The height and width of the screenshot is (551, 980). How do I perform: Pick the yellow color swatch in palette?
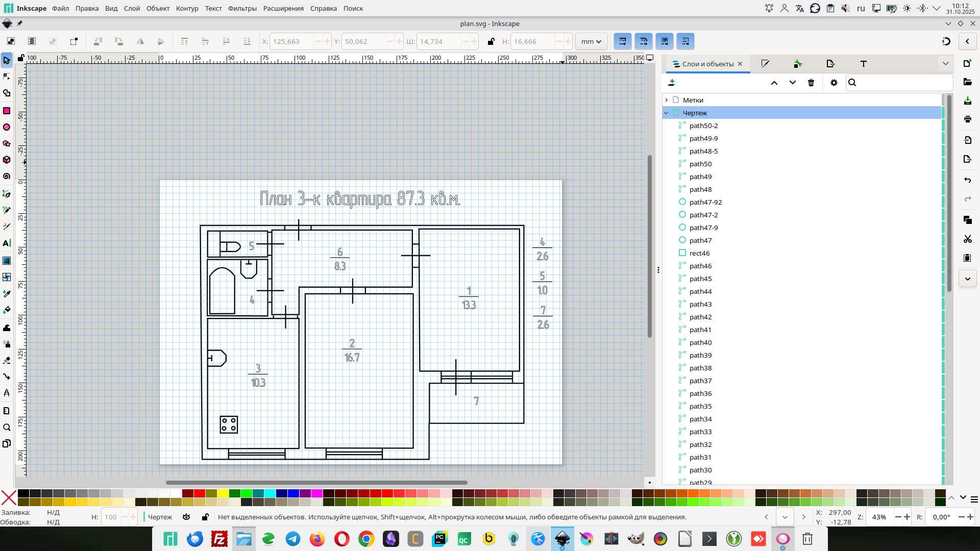click(x=223, y=493)
